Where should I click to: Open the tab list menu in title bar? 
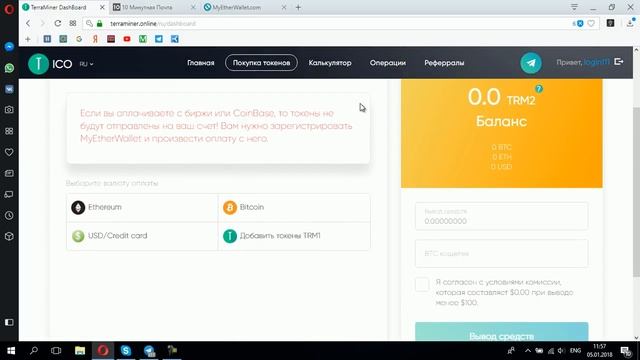pyautogui.click(x=574, y=7)
